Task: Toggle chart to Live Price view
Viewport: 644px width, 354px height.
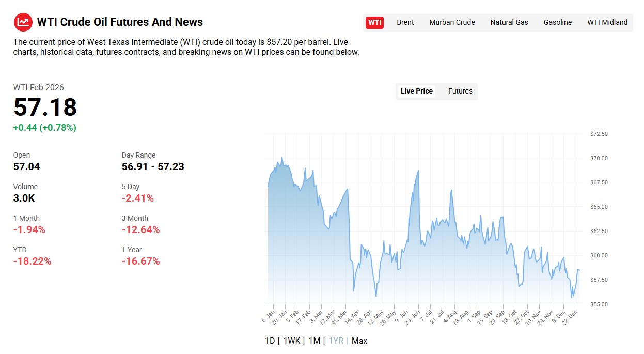Action: [416, 91]
